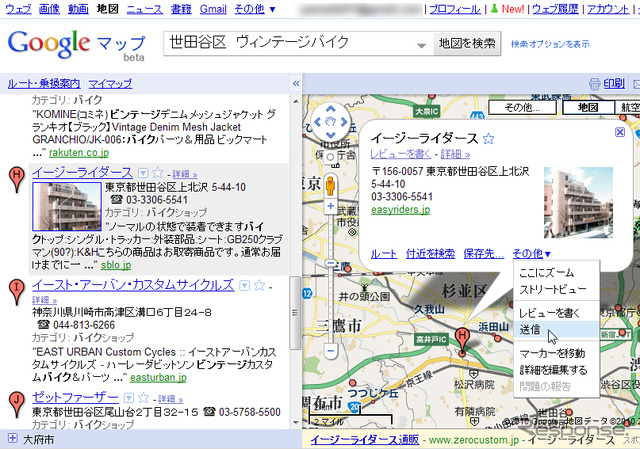
Task: Zoom out with the minus button
Action: click(x=331, y=351)
